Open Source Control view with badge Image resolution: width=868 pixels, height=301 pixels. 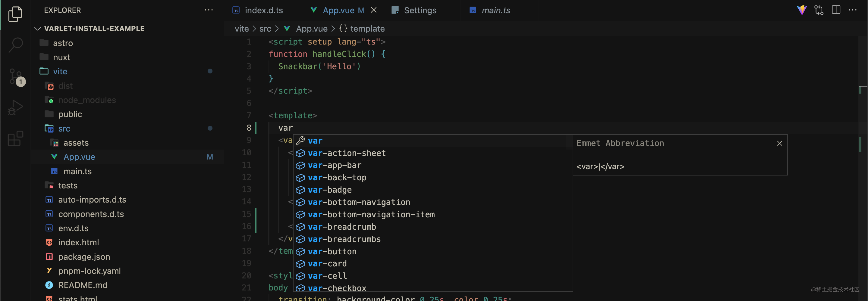pos(15,76)
